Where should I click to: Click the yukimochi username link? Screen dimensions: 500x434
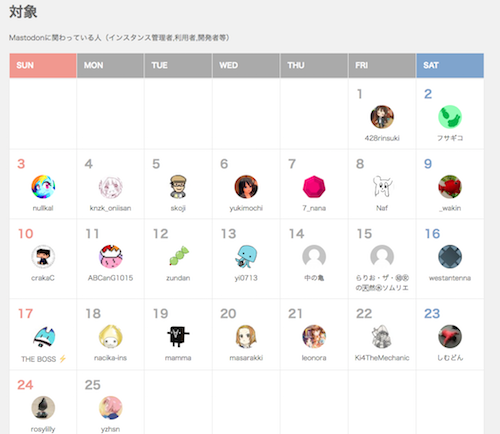click(x=246, y=208)
